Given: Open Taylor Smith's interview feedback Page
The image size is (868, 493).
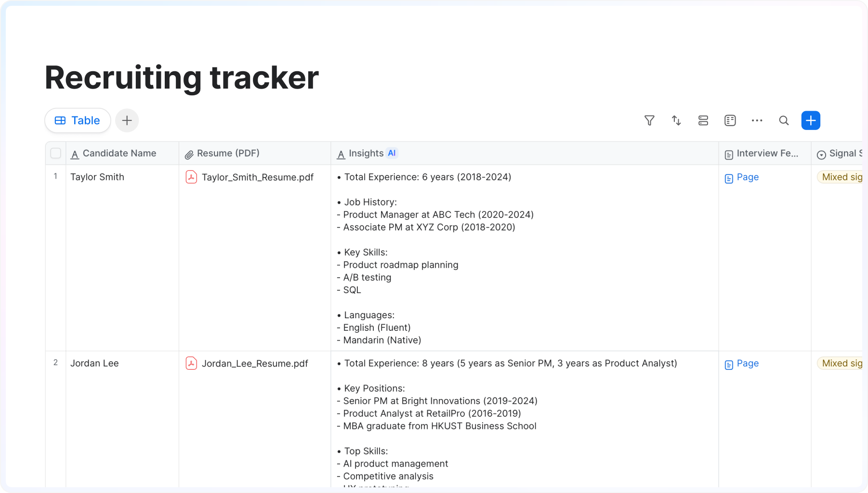Looking at the screenshot, I should click(x=747, y=177).
